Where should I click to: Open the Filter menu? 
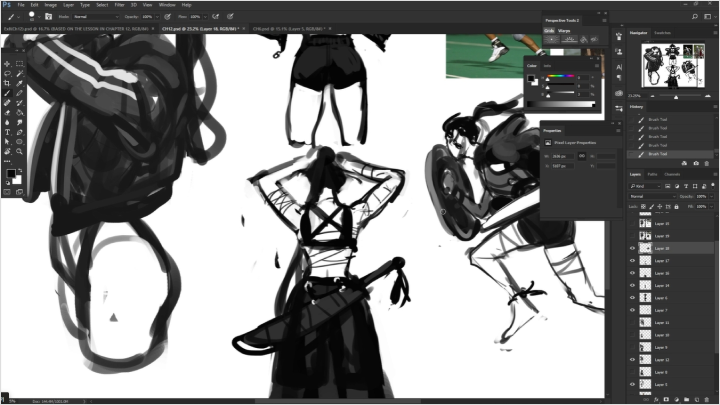click(x=119, y=5)
